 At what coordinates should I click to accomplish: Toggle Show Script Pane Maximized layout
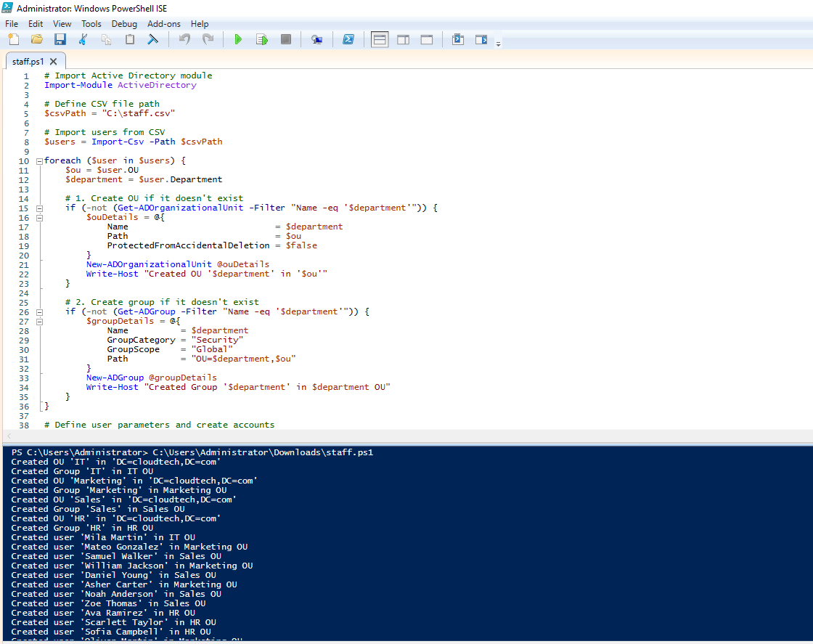(427, 39)
